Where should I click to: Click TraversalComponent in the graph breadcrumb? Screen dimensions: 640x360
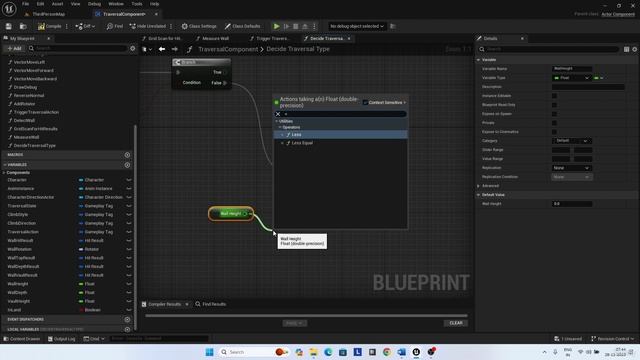coord(228,49)
